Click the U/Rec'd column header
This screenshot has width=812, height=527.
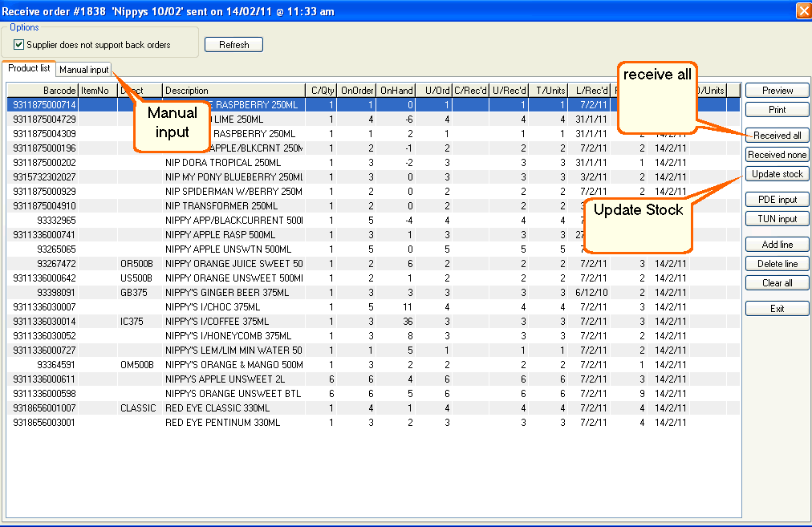(509, 91)
